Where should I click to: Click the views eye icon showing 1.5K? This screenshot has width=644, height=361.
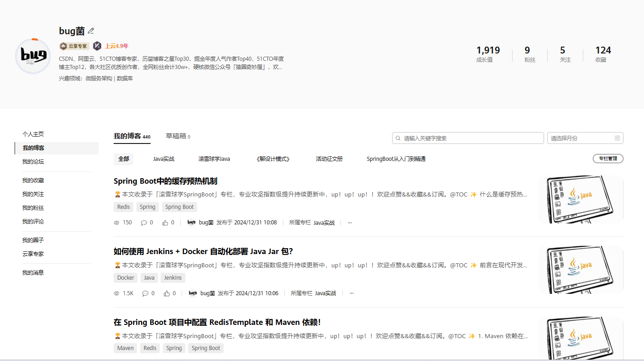click(116, 293)
